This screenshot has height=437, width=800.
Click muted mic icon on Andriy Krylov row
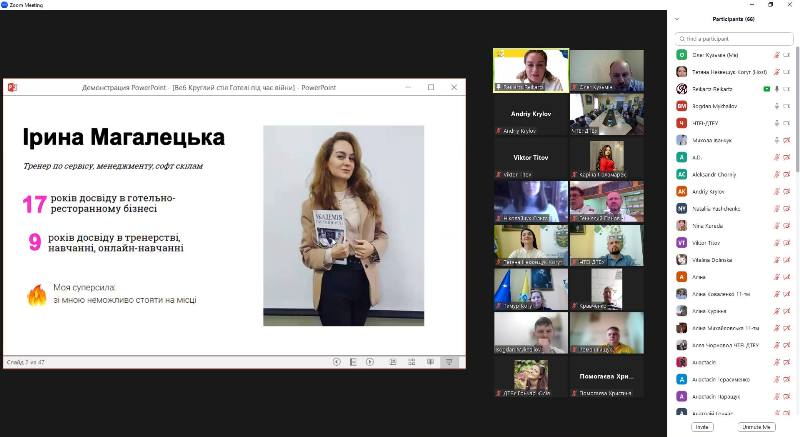point(777,192)
